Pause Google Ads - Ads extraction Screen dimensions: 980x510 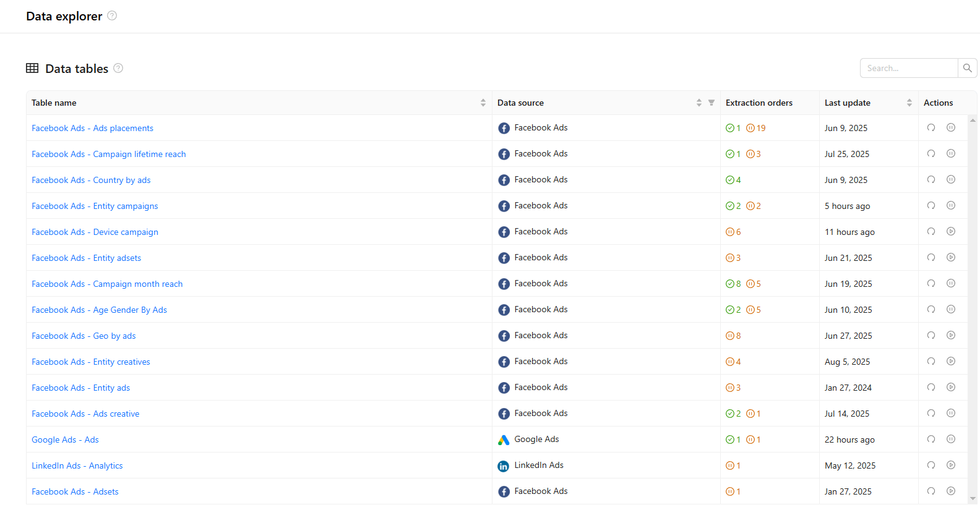(x=951, y=439)
